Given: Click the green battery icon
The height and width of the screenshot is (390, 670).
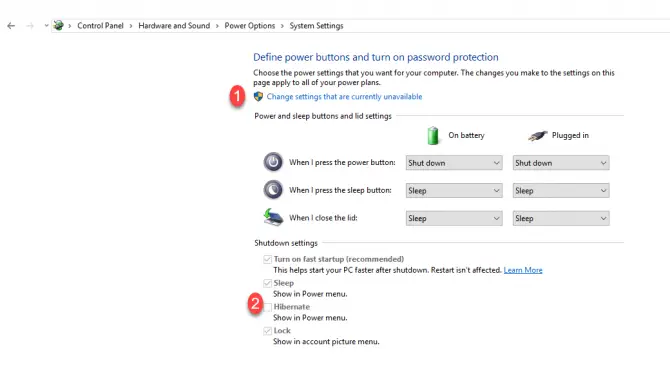Looking at the screenshot, I should click(433, 135).
